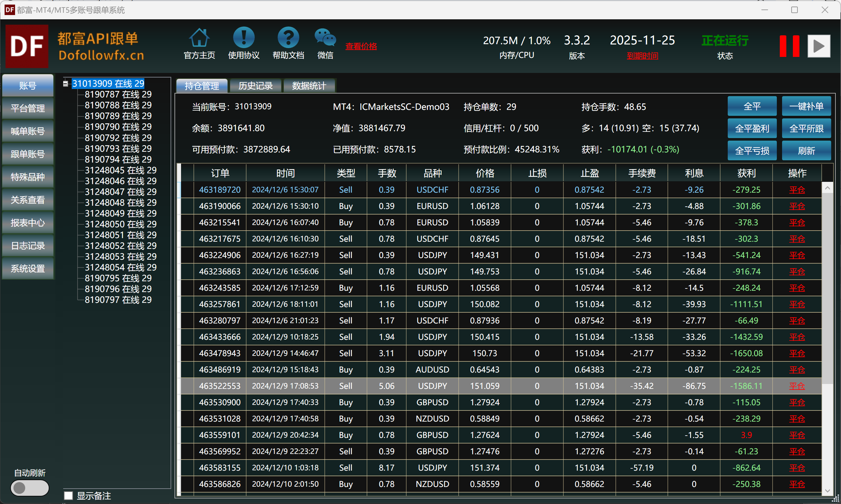Click 平仓 for order 463559101
The image size is (841, 504).
point(796,435)
